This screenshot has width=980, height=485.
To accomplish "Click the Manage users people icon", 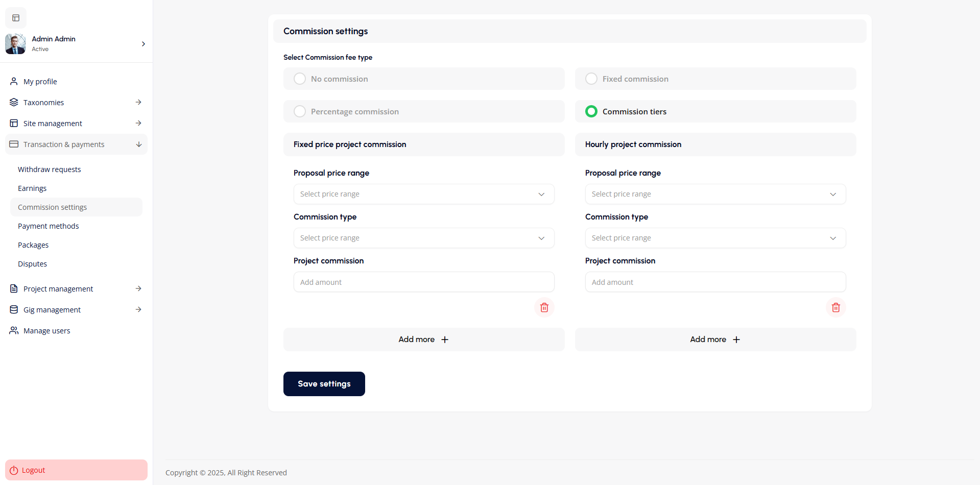I will click(14, 330).
